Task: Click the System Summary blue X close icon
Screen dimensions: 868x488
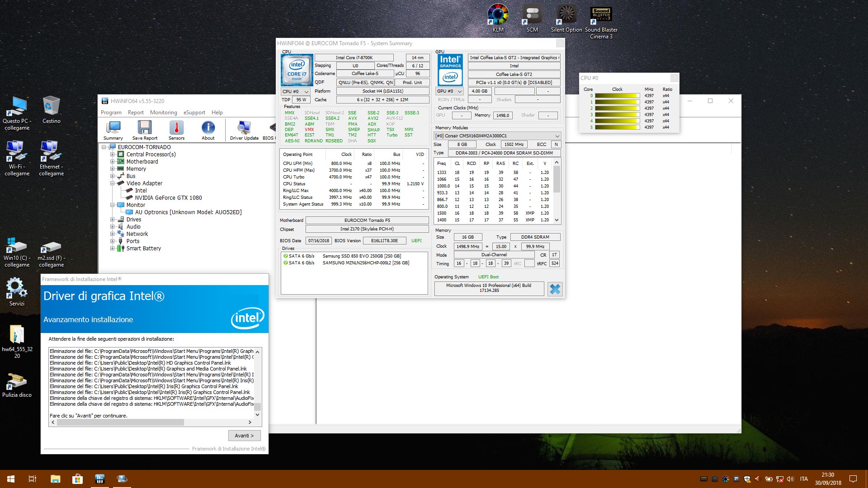Action: point(555,289)
